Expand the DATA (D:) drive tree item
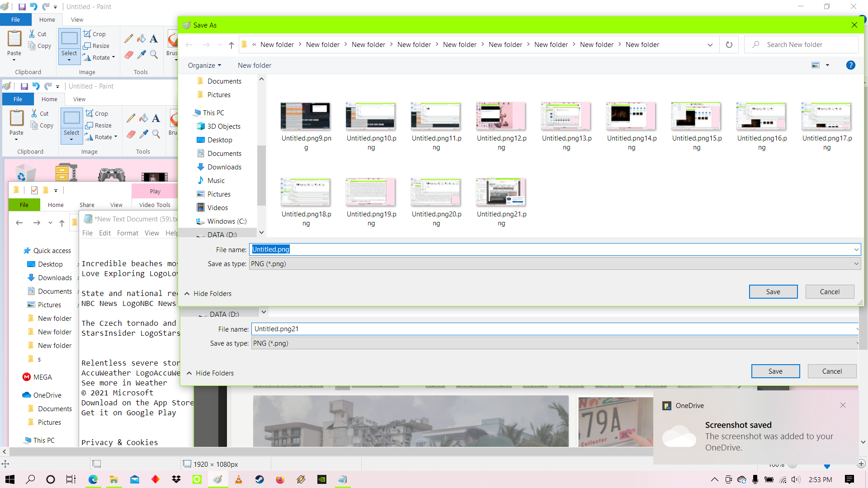The height and width of the screenshot is (488, 868). [x=191, y=234]
